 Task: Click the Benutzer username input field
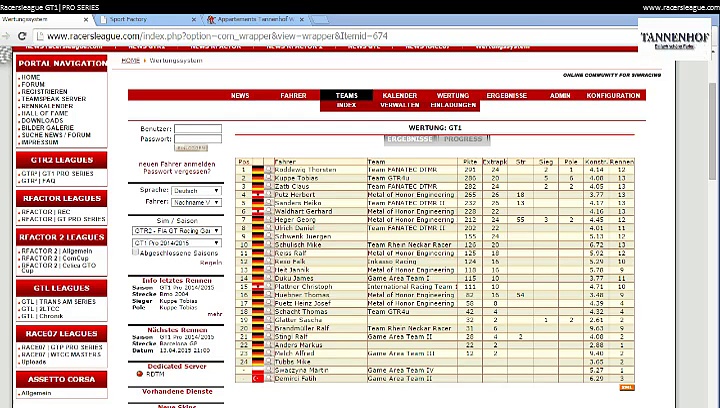(x=197, y=129)
